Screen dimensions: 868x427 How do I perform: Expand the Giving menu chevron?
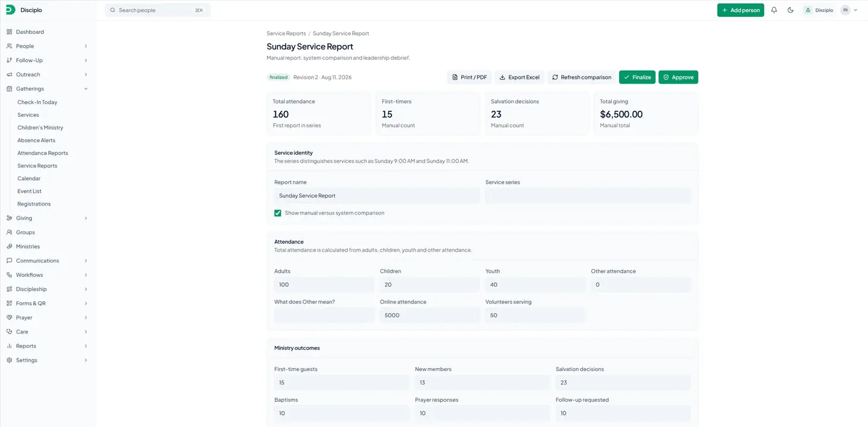click(x=86, y=218)
